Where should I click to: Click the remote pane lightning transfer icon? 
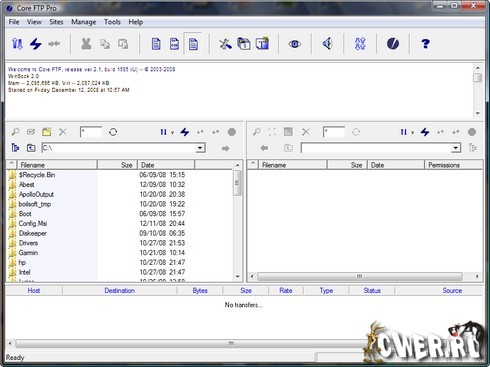425,132
